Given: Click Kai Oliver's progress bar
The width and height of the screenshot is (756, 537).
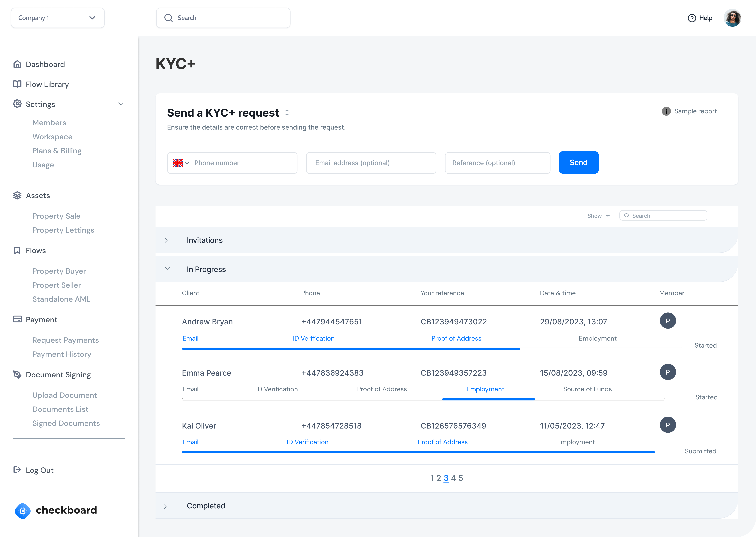Looking at the screenshot, I should pyautogui.click(x=418, y=452).
